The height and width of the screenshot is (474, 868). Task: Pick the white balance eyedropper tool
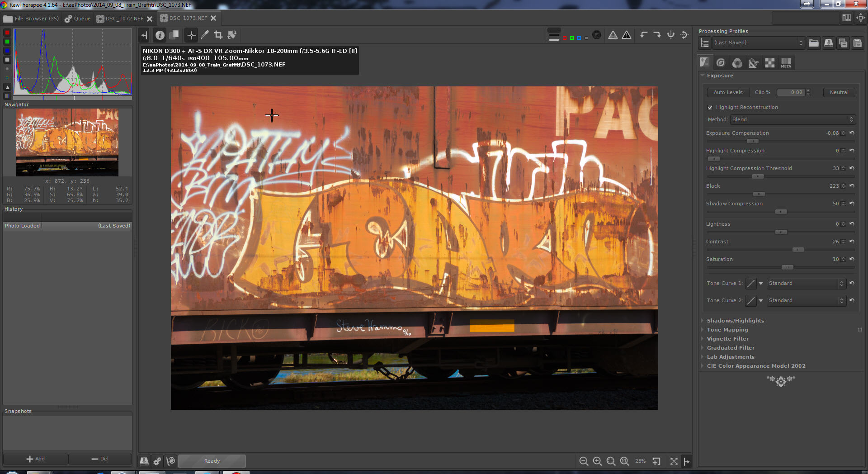pyautogui.click(x=205, y=35)
